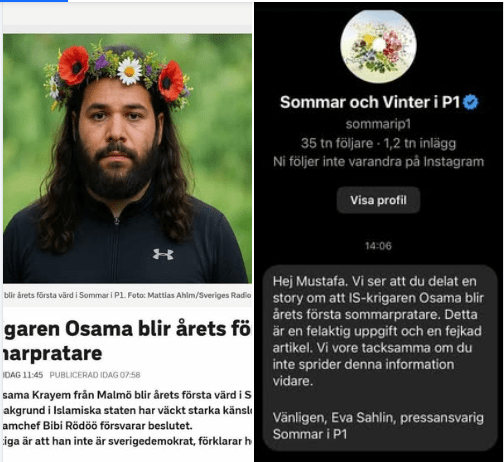The width and height of the screenshot is (504, 462).
Task: Click the 35 tn följare follower count
Action: pos(337,143)
